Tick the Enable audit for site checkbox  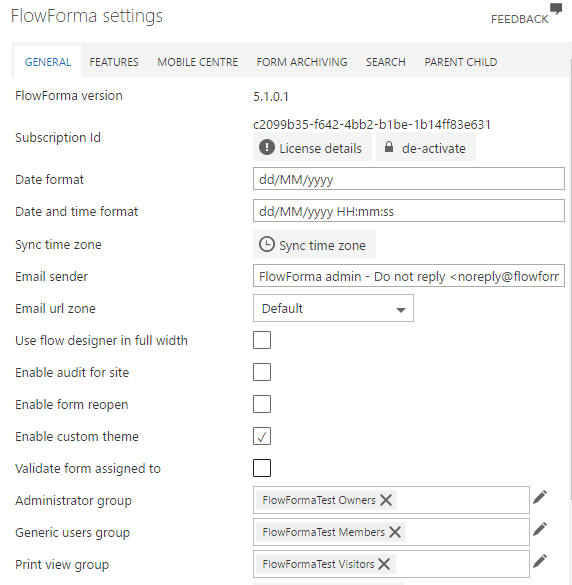tap(262, 372)
